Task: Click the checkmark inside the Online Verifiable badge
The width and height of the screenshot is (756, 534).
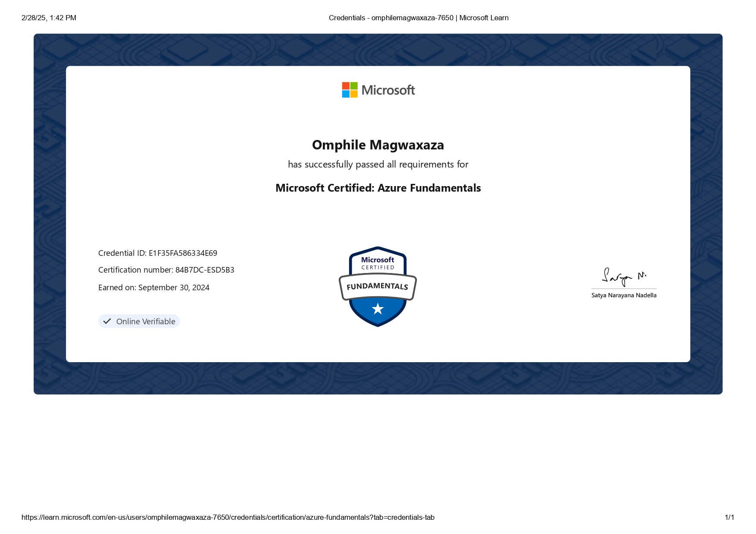Action: (106, 321)
